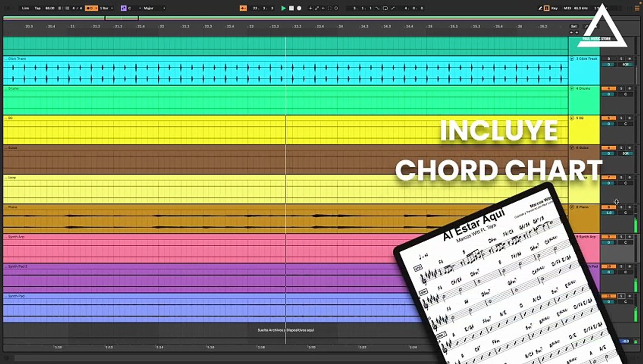Click the Guias track pan value 50R
The height and width of the screenshot is (364, 643).
[x=626, y=154]
